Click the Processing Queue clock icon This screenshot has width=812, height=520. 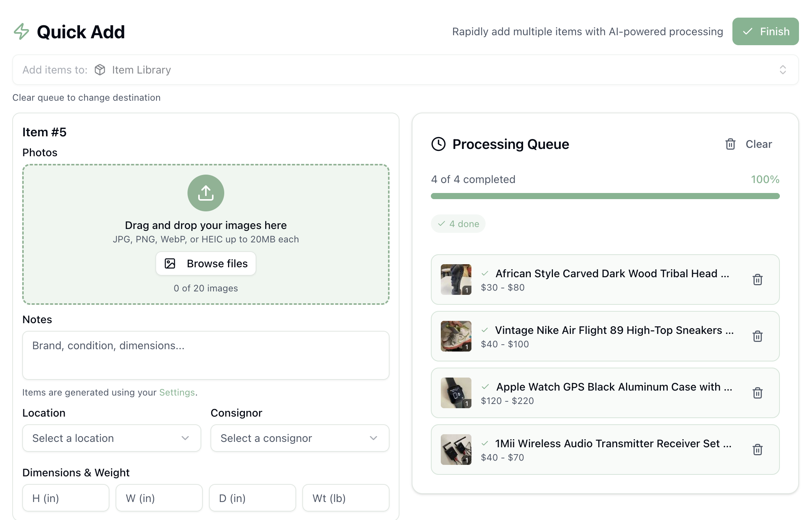click(x=438, y=144)
